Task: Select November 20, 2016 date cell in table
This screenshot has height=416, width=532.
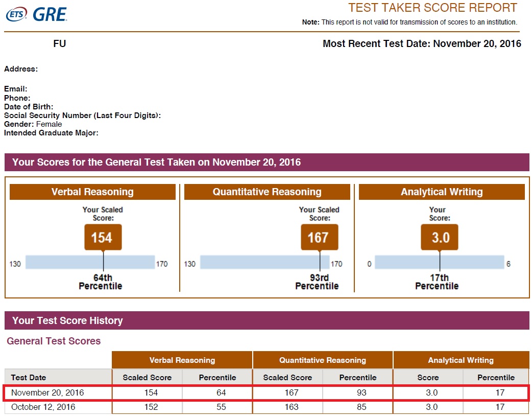Action: 47,393
